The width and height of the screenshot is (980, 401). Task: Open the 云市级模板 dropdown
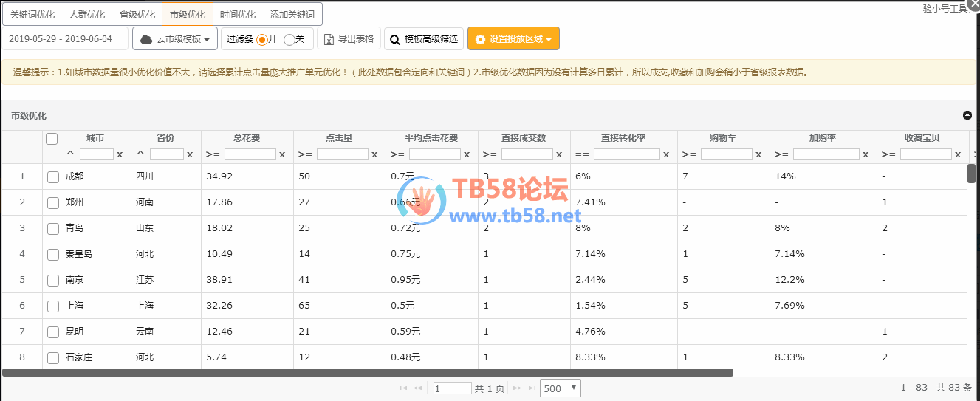175,39
